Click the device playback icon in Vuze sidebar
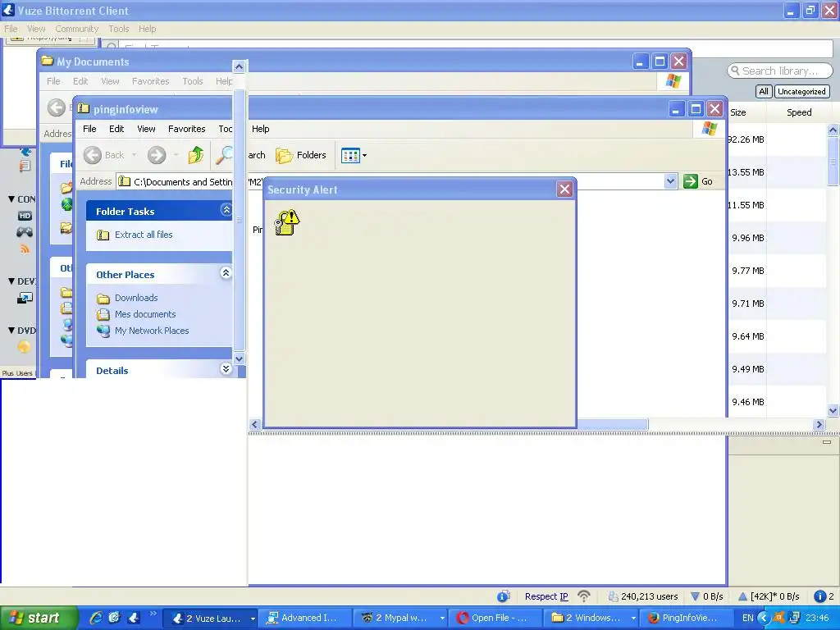This screenshot has height=630, width=840. (x=25, y=298)
